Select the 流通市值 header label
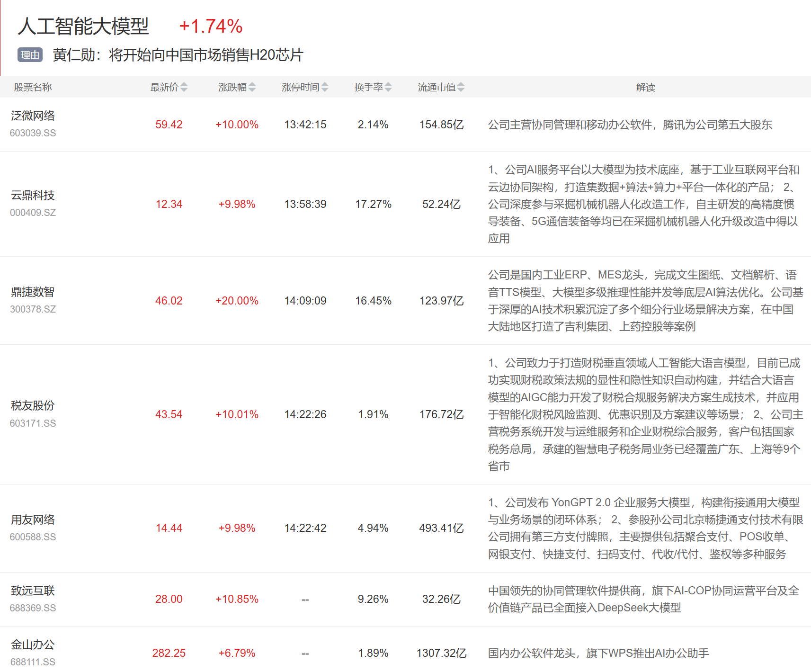Image resolution: width=811 pixels, height=672 pixels. tap(437, 87)
